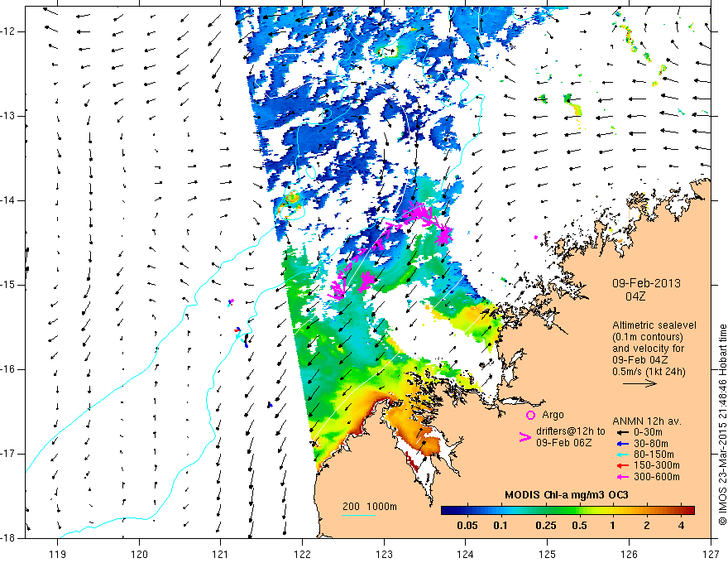The image size is (728, 563).
Task: Click latitude axis label -16
Action: 8,369
